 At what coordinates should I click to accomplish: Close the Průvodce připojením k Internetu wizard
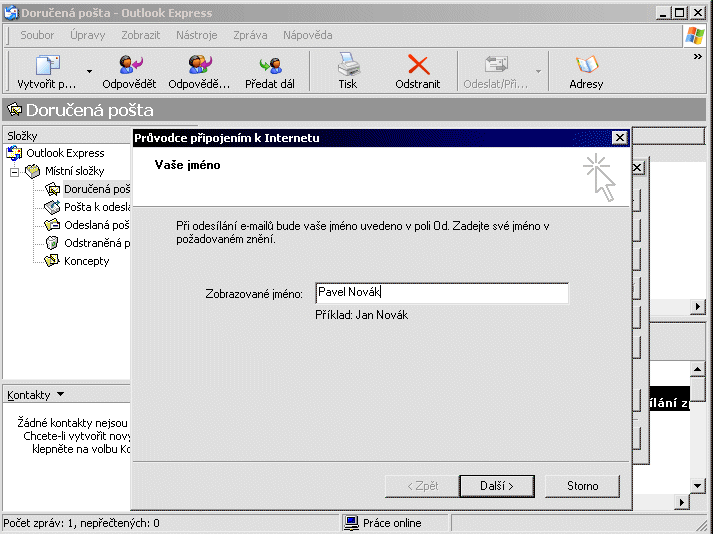pyautogui.click(x=619, y=137)
